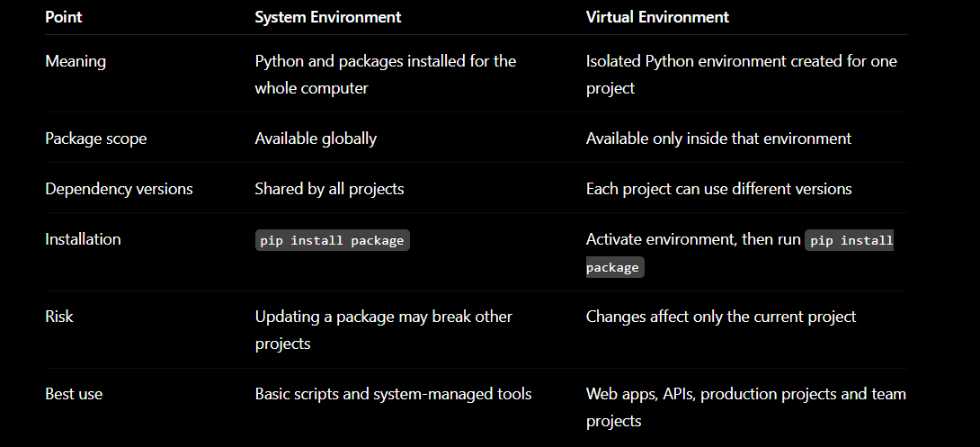Viewport: 980px width, 447px height.
Task: Click the Available globally cell
Action: point(316,139)
